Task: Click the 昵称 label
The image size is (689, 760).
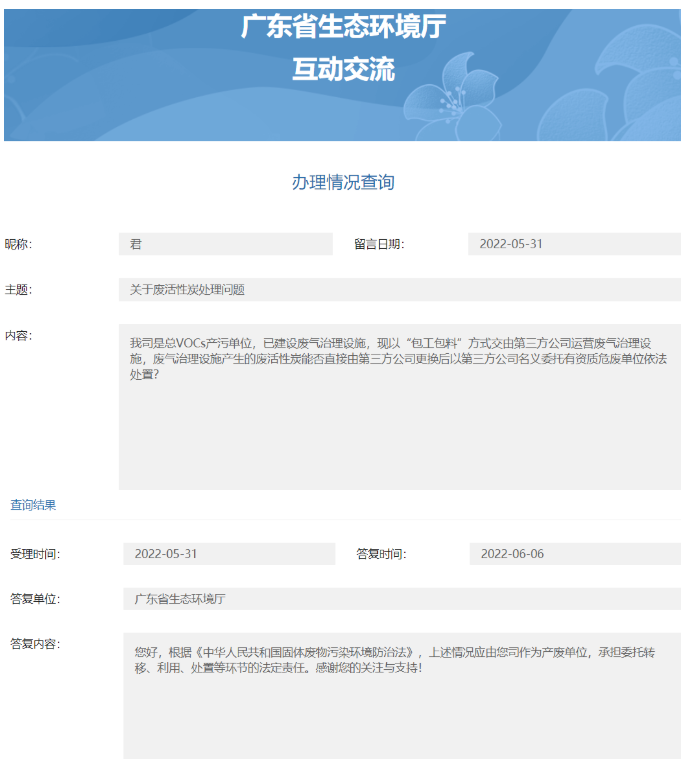Action: pyautogui.click(x=18, y=244)
